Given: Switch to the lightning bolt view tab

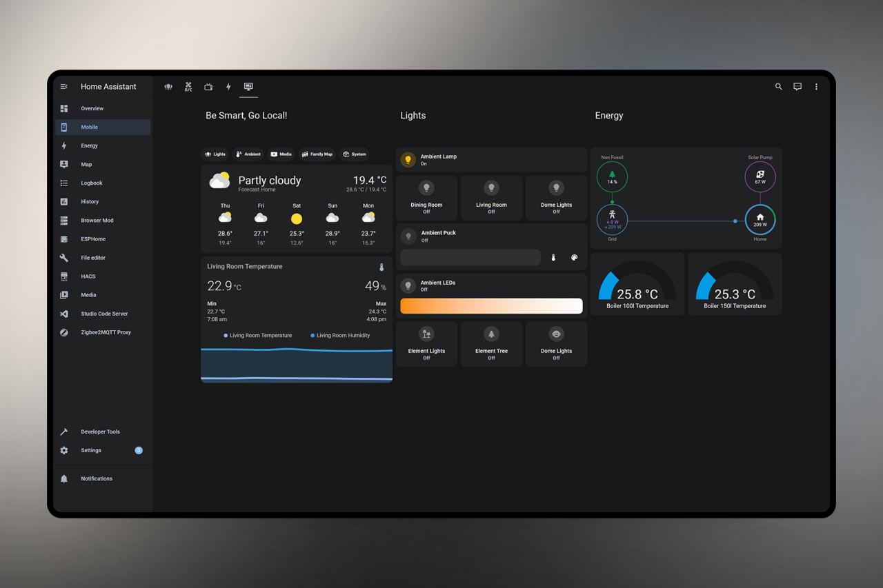Looking at the screenshot, I should pyautogui.click(x=228, y=87).
